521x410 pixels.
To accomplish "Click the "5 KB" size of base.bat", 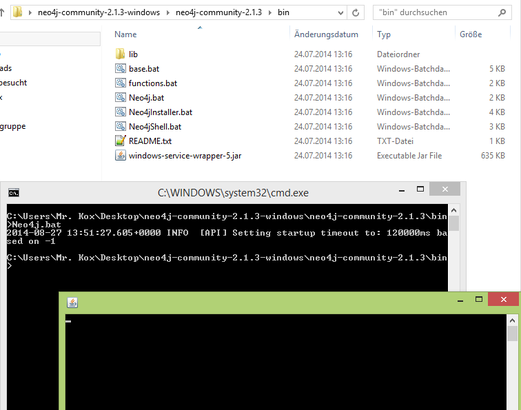I will [497, 69].
